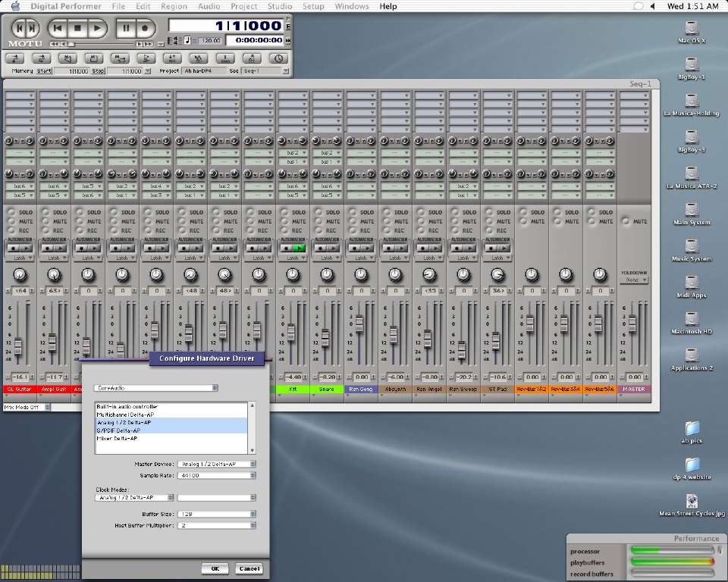The width and height of the screenshot is (728, 582).
Task: Click the Setup menu bar item
Action: pyautogui.click(x=313, y=6)
